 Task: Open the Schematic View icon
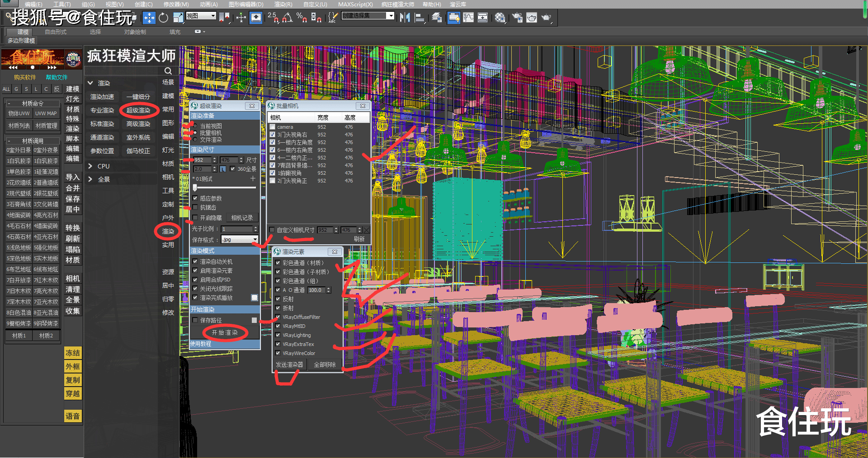point(483,18)
